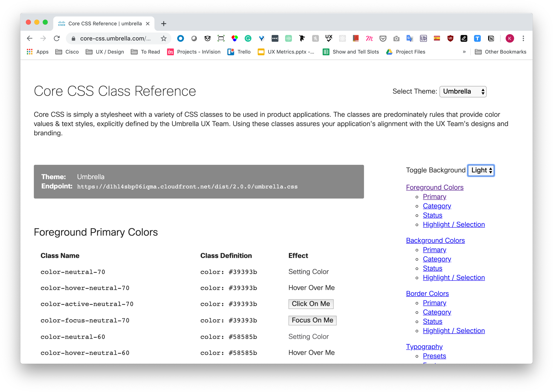Open Highlight / Selection under Foreground Colors
Screen dimensions: 553x392
pyautogui.click(x=454, y=225)
